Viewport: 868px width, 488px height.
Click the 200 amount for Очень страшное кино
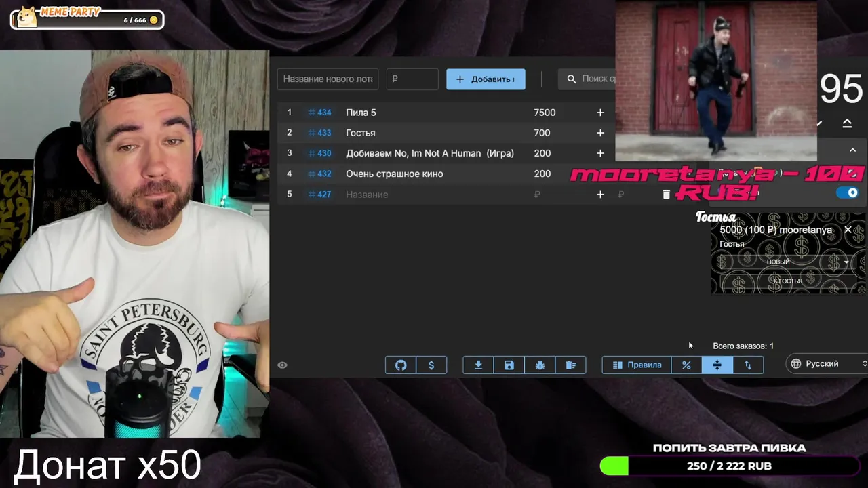(542, 174)
